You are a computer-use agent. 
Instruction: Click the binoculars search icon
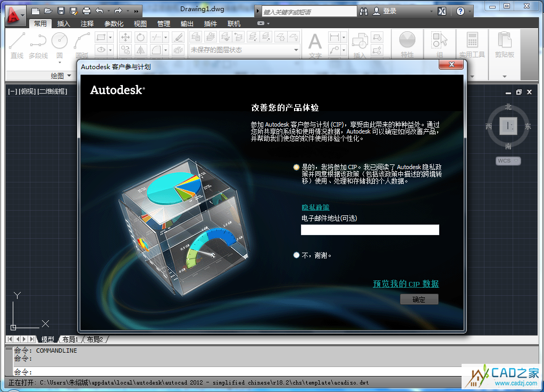(364, 12)
